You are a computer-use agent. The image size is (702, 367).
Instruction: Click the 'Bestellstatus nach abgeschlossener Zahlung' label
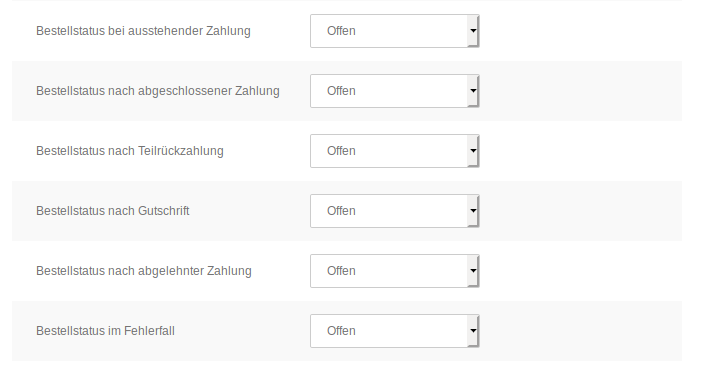pos(158,91)
